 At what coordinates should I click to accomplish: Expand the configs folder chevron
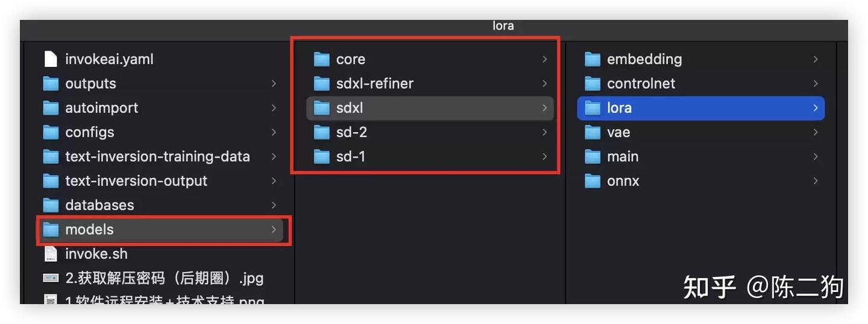point(274,132)
